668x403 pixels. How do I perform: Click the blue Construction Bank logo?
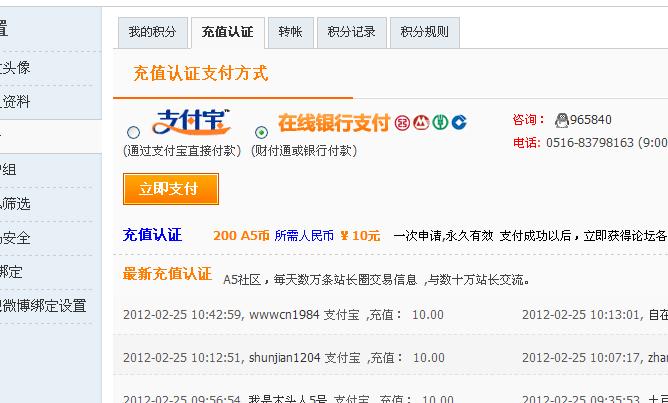tap(459, 123)
